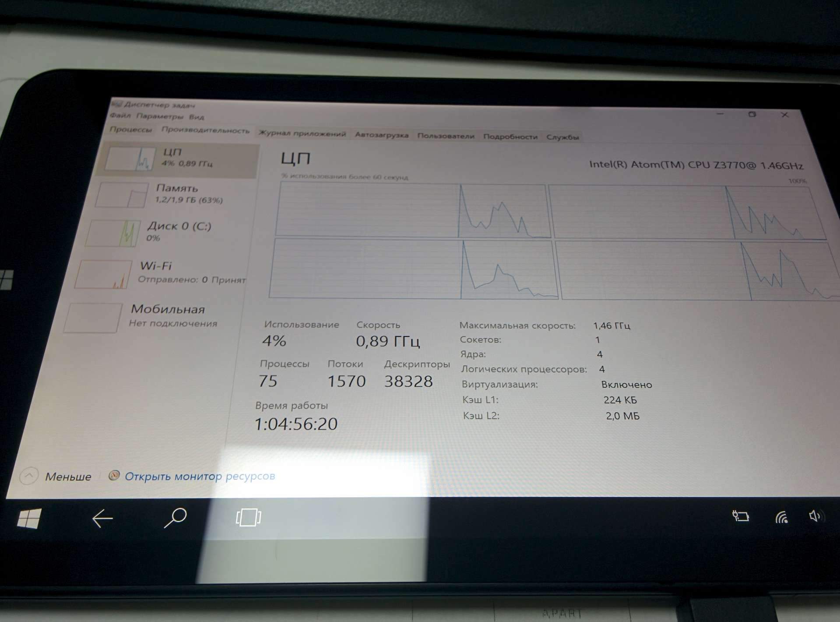
Task: Open the Параметры menu
Action: (160, 117)
